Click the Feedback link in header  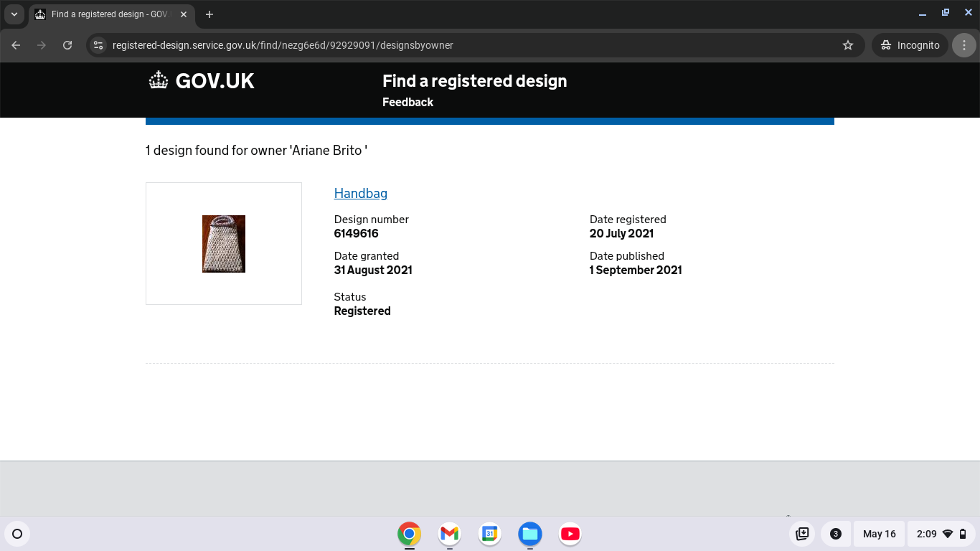click(x=407, y=103)
